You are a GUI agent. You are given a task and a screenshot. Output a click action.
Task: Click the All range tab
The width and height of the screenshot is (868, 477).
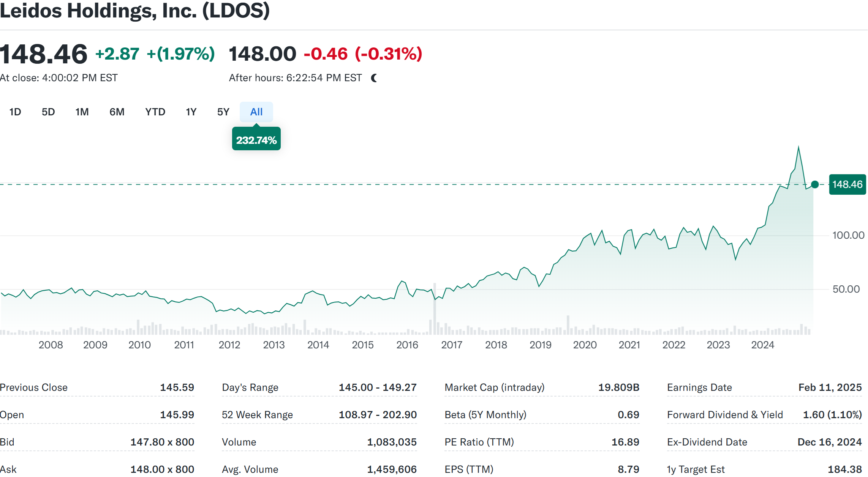(x=256, y=112)
